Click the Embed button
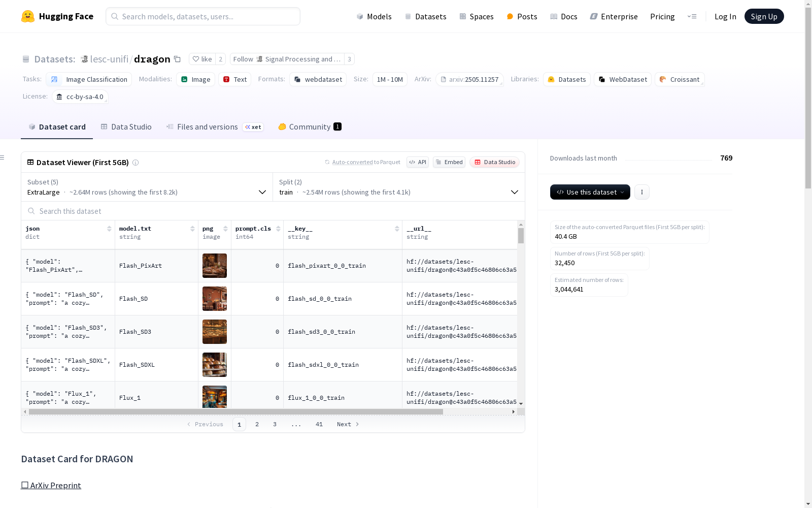The height and width of the screenshot is (508, 812). 449,162
